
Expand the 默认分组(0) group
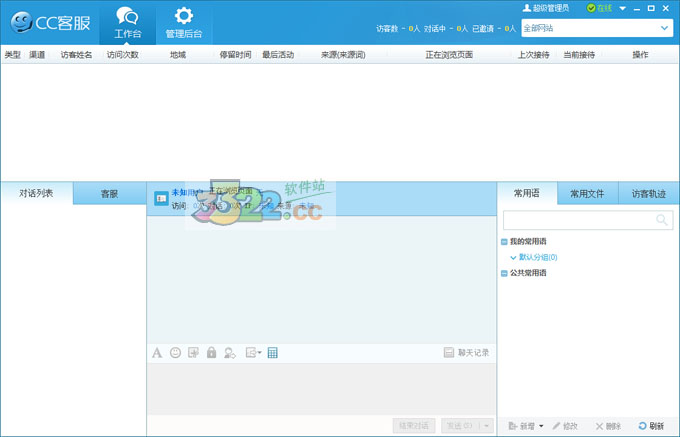point(513,258)
